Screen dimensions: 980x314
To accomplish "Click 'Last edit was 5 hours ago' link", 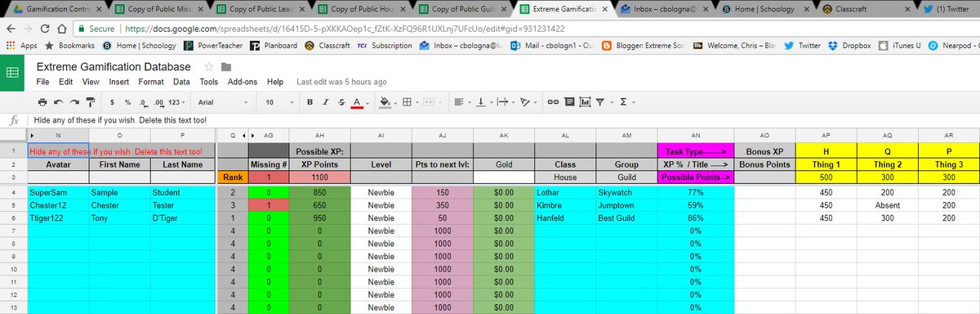I will (341, 82).
